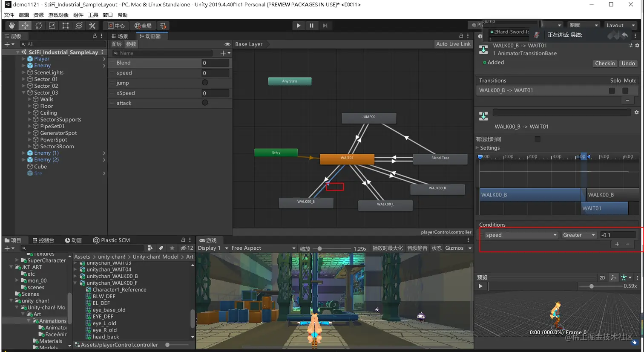Click the Pause button in toolbar
The image size is (644, 352).
[311, 26]
